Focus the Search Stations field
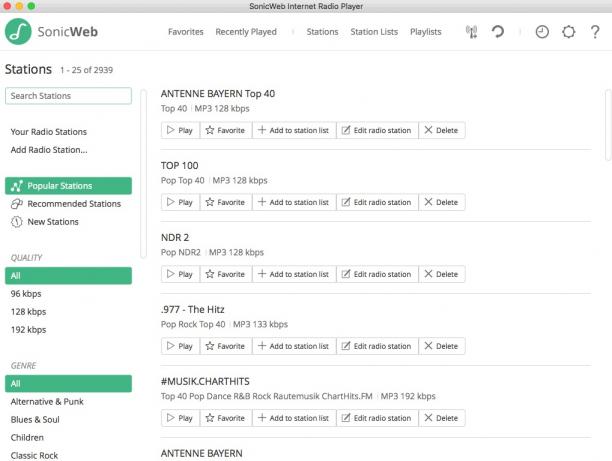 (68, 96)
